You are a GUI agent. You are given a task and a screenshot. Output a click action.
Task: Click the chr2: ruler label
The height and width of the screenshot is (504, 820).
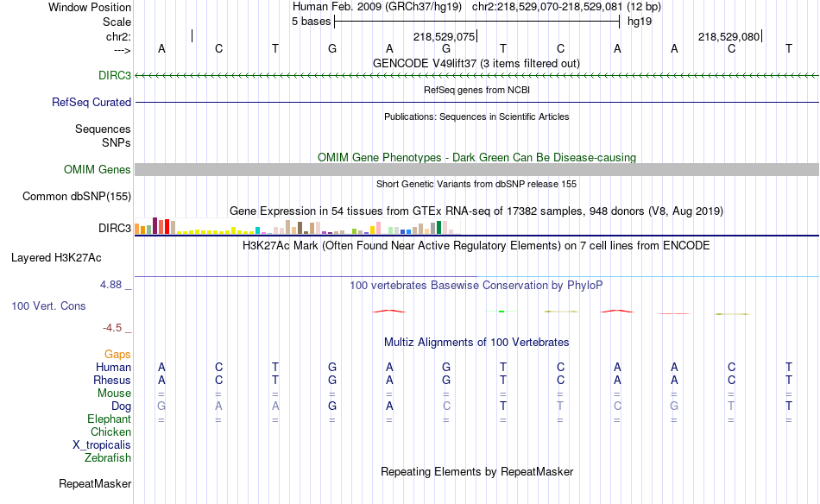[118, 36]
